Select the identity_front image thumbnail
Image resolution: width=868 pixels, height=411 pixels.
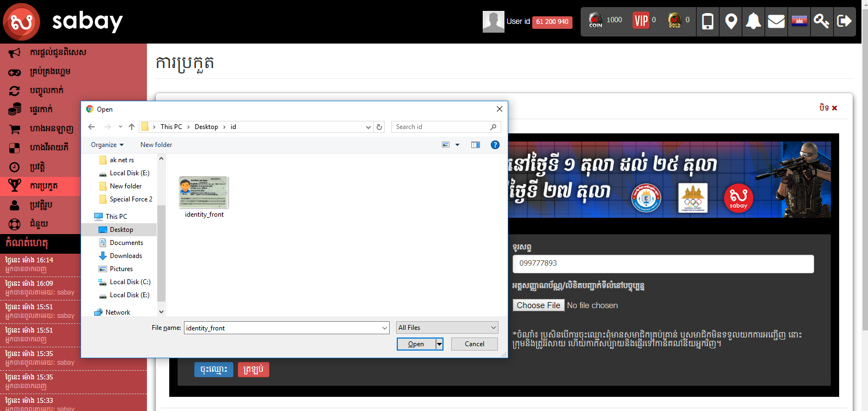tap(204, 193)
